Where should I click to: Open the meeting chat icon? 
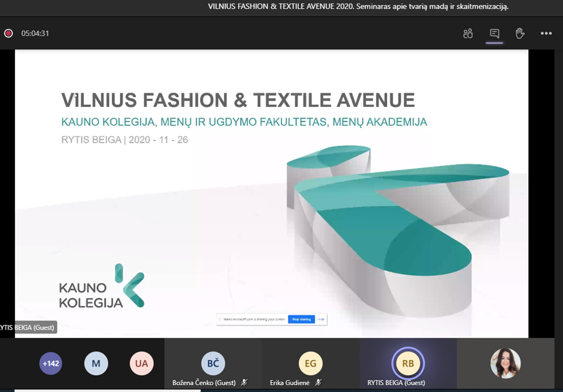click(x=494, y=33)
